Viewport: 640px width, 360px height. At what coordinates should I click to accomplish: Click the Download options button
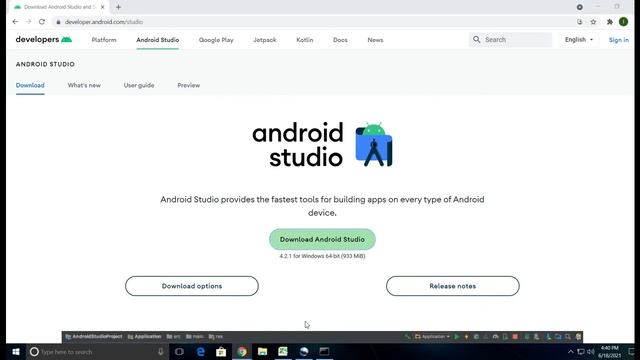pyautogui.click(x=192, y=286)
